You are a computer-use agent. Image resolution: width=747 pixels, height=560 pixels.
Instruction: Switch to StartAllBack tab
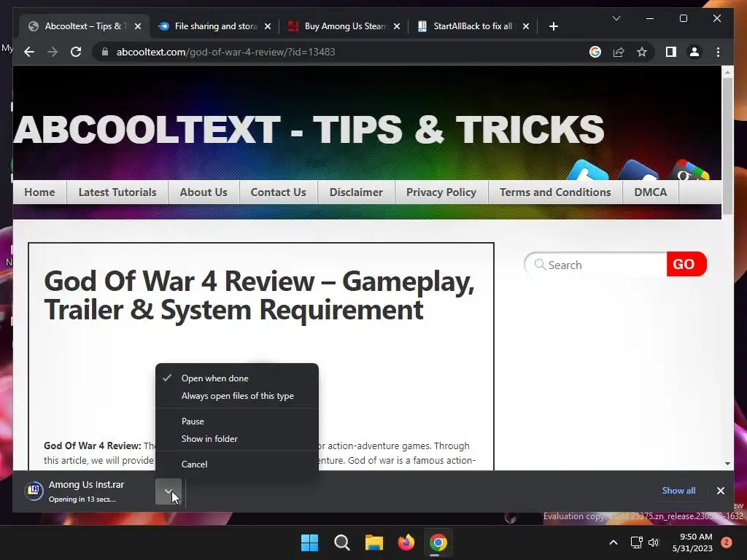click(473, 26)
